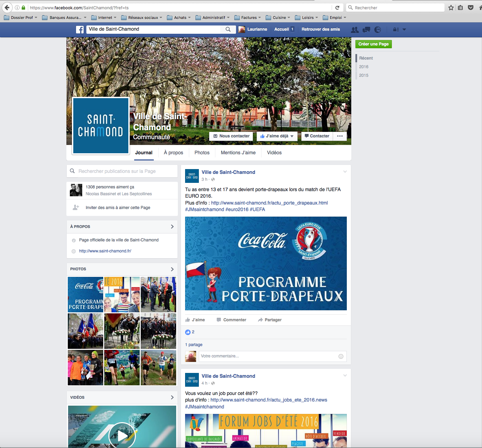
Task: Open Factures bookmark folder
Action: coord(247,18)
